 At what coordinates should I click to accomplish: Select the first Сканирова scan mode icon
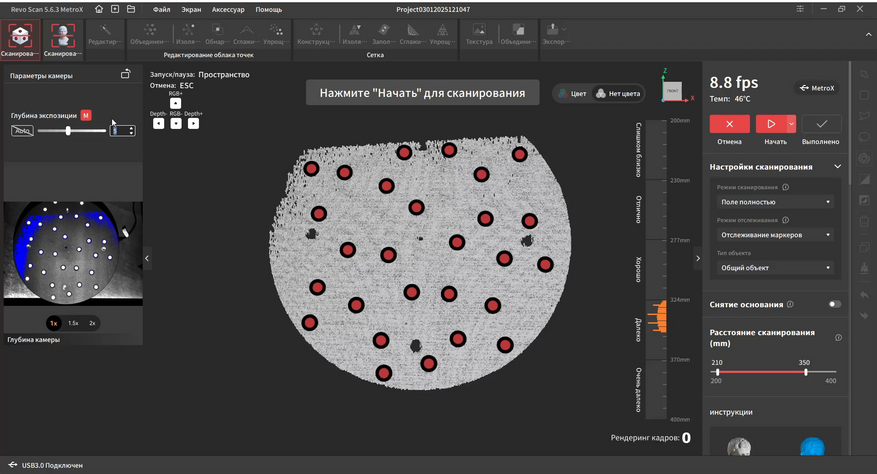coord(18,36)
